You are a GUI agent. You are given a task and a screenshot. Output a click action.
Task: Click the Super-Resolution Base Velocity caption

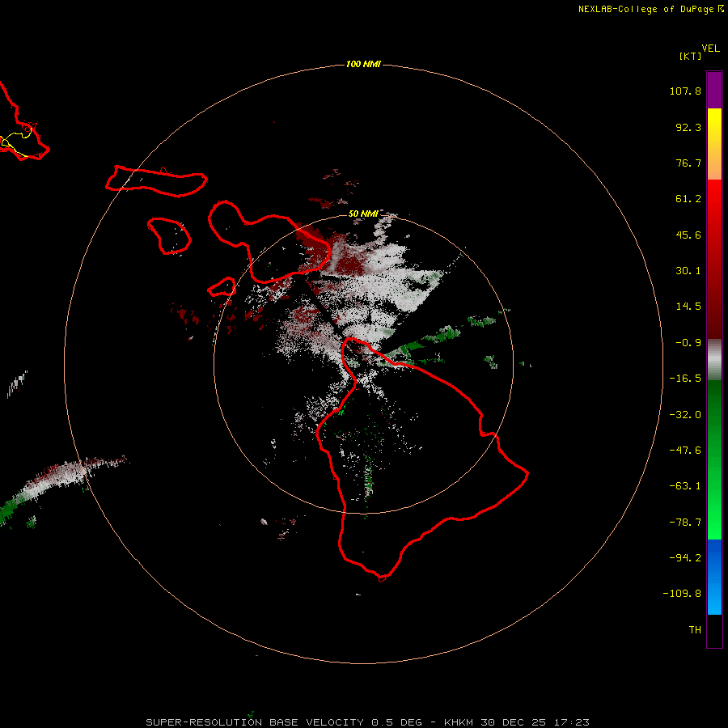pyautogui.click(x=367, y=722)
